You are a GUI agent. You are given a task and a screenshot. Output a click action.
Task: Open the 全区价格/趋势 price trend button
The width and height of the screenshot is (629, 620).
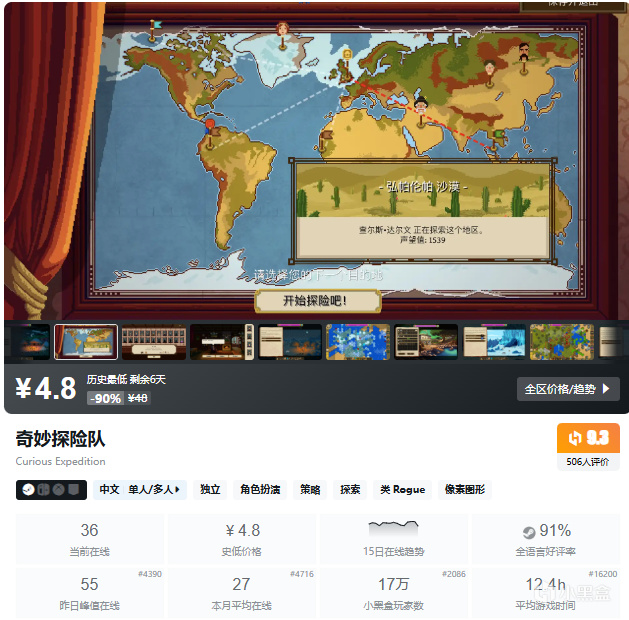click(x=568, y=389)
